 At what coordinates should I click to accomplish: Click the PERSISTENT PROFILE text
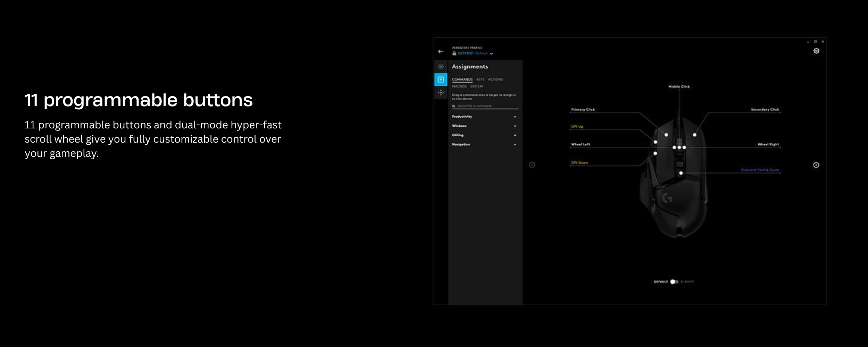[x=467, y=48]
